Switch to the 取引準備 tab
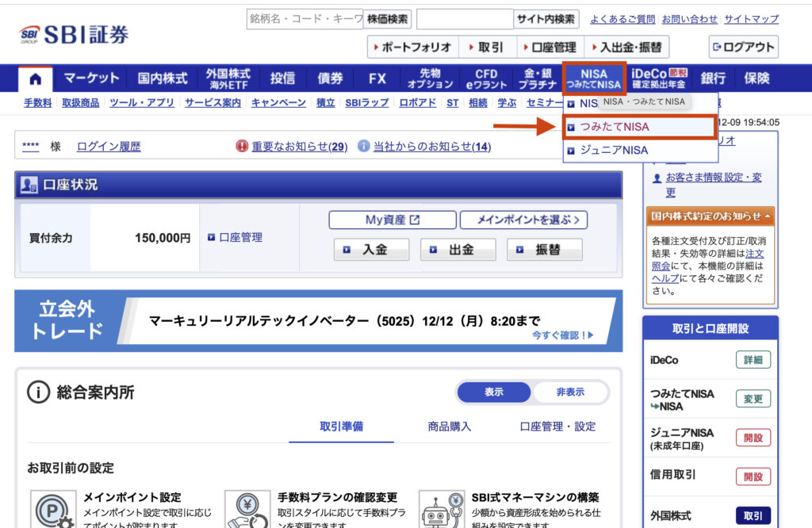This screenshot has width=812, height=528. (341, 427)
